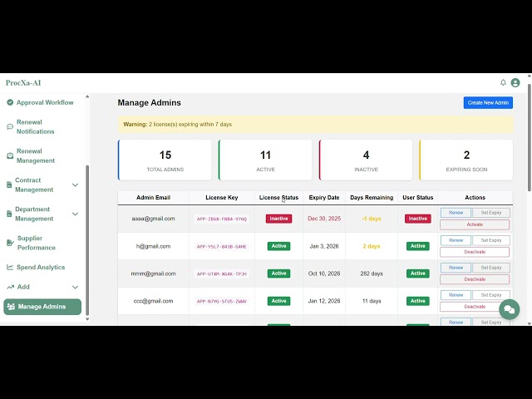The image size is (532, 399).
Task: Click the Active card showing 11
Action: 265,160
